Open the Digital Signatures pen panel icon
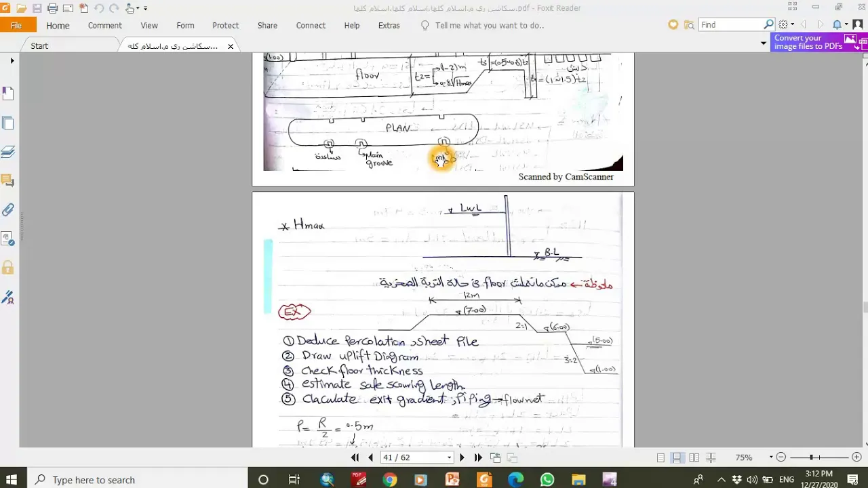 [8, 297]
